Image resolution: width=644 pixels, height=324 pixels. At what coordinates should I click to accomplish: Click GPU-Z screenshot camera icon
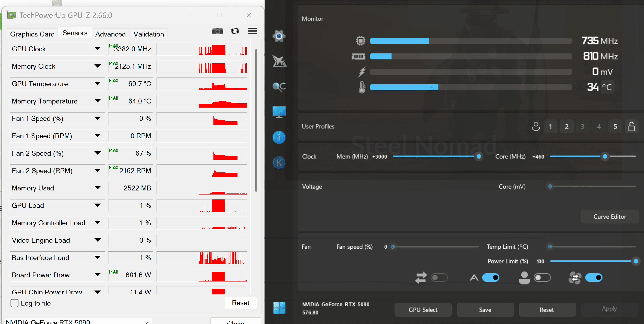click(x=217, y=31)
